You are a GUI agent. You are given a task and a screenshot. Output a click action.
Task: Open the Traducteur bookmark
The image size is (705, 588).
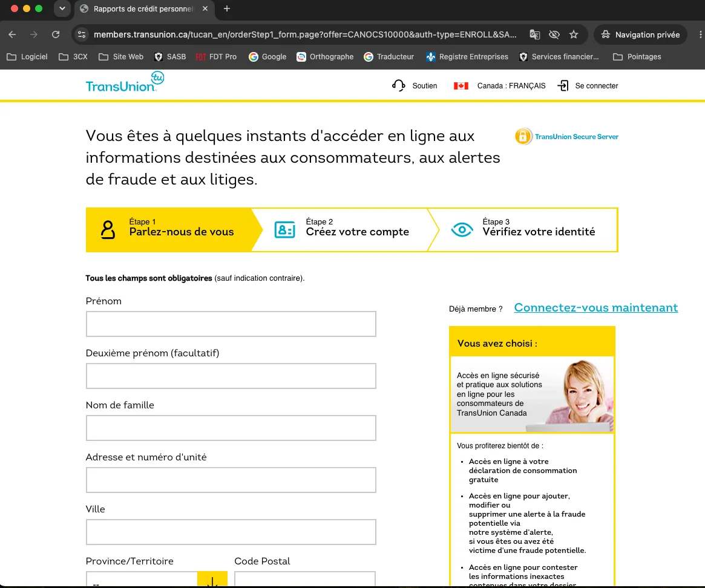389,57
